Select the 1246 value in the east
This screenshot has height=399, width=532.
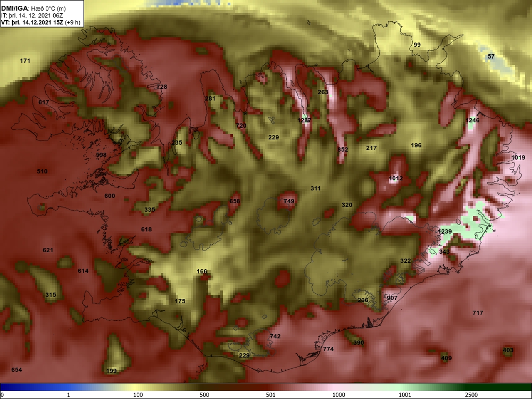pyautogui.click(x=472, y=120)
